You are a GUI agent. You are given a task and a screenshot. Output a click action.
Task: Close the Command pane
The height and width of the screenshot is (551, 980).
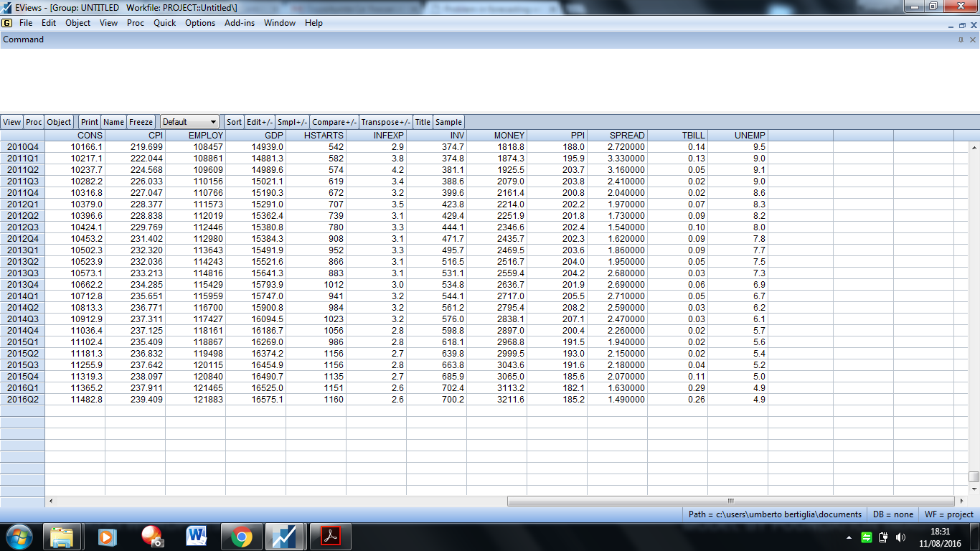[972, 40]
